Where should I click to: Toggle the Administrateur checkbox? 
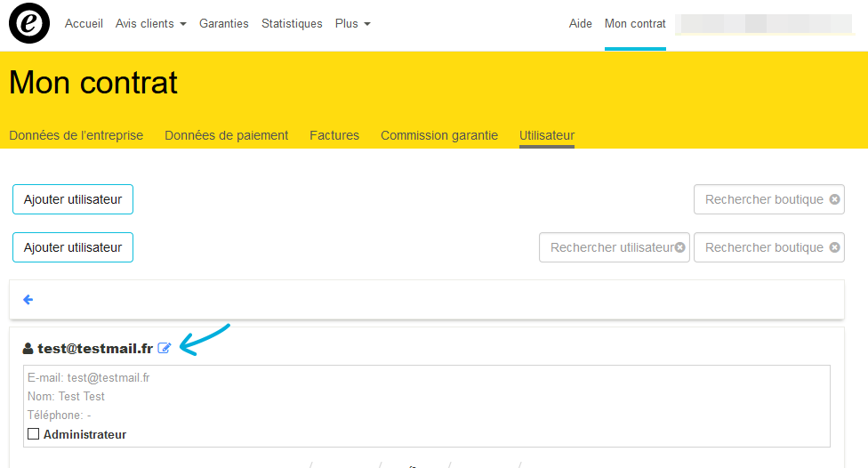(x=34, y=433)
